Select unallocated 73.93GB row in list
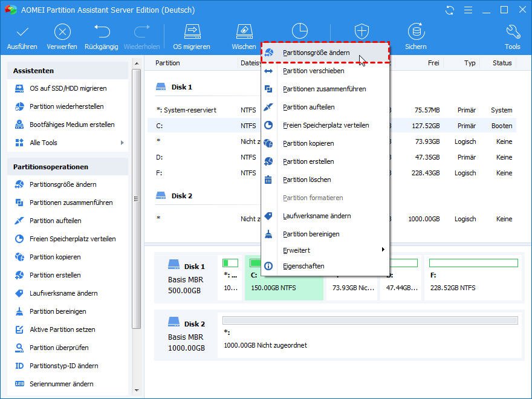Screen dimensions: 532x399 tap(332, 141)
